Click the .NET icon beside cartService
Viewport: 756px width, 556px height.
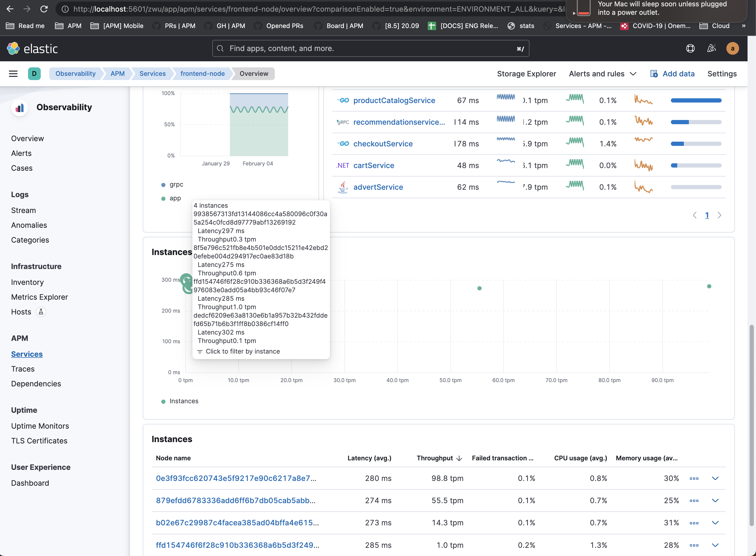tap(342, 165)
